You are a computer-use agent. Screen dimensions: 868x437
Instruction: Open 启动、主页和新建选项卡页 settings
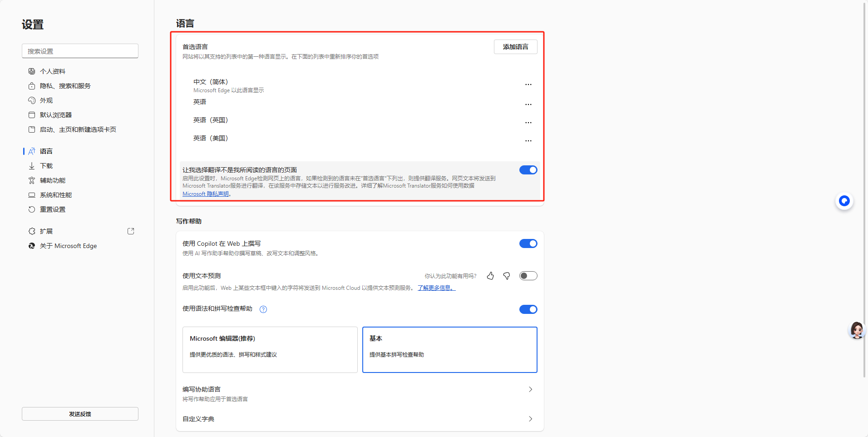pyautogui.click(x=78, y=129)
